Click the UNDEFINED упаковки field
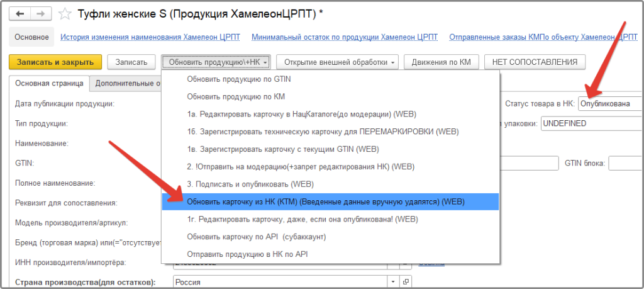 coord(592,123)
